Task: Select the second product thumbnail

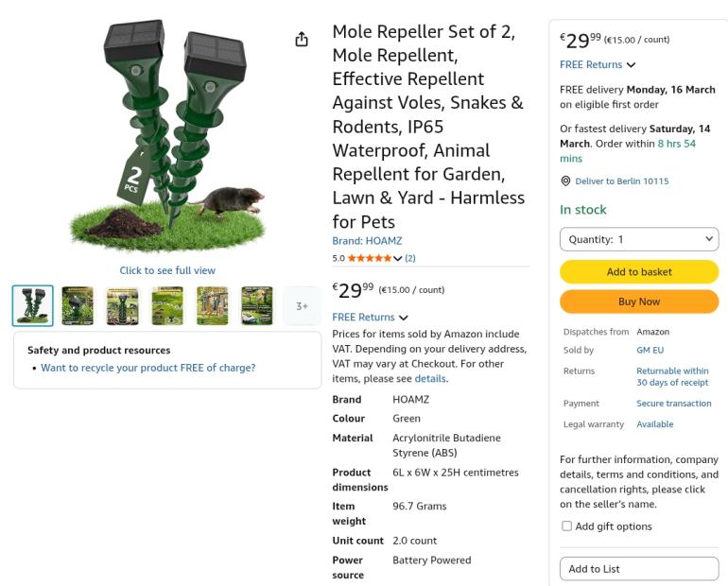Action: pos(78,305)
